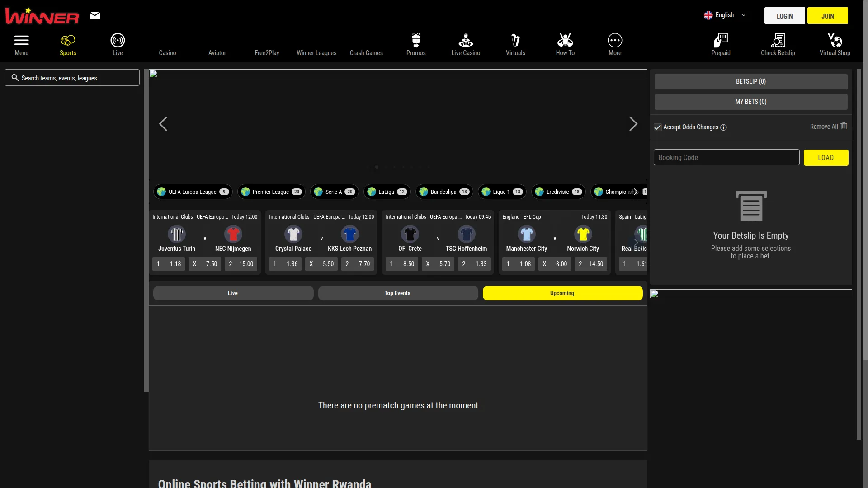Open the Free2Play menu item

click(267, 53)
